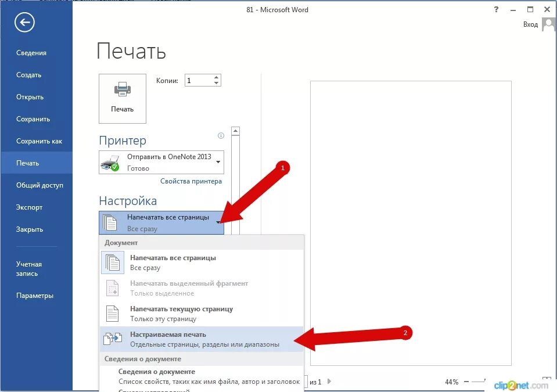The height and width of the screenshot is (392, 557).
Task: Open Options (Параметры) in sidebar
Action: [x=35, y=296]
